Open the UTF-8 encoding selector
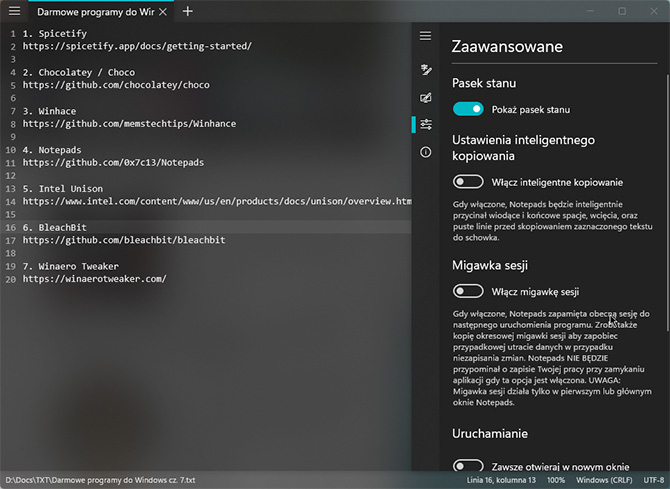Screen dimensions: 670x489 654,480
